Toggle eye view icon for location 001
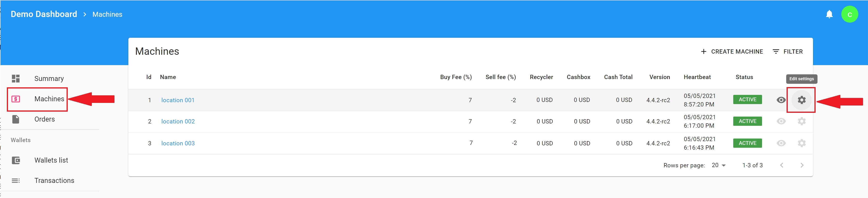868x198 pixels. pyautogui.click(x=781, y=100)
